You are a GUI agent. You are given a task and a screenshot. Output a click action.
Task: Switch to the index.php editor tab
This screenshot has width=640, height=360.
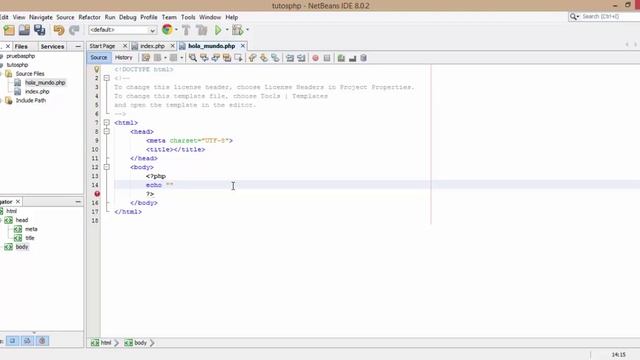pos(152,46)
